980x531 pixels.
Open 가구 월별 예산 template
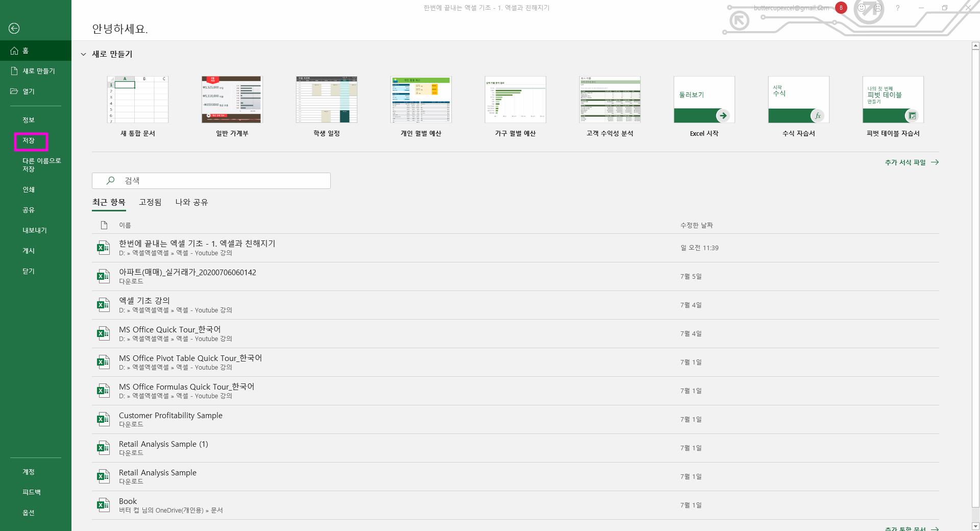(516, 107)
